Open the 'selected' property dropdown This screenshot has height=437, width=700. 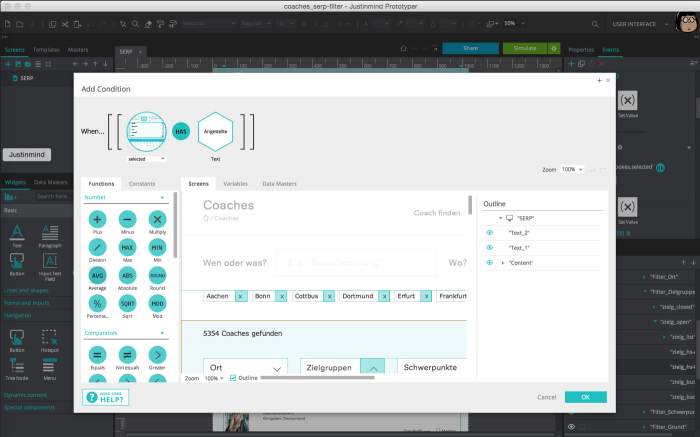click(x=147, y=159)
